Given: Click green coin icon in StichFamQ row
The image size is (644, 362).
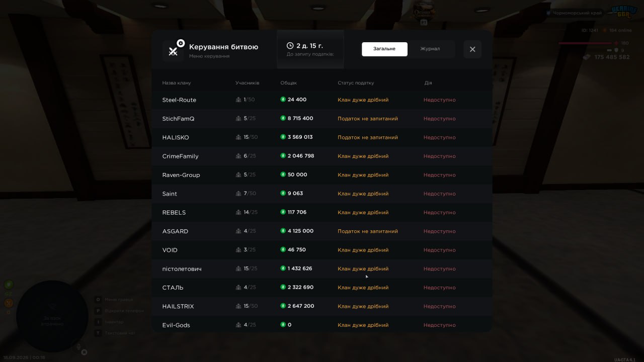Looking at the screenshot, I should pos(283,118).
